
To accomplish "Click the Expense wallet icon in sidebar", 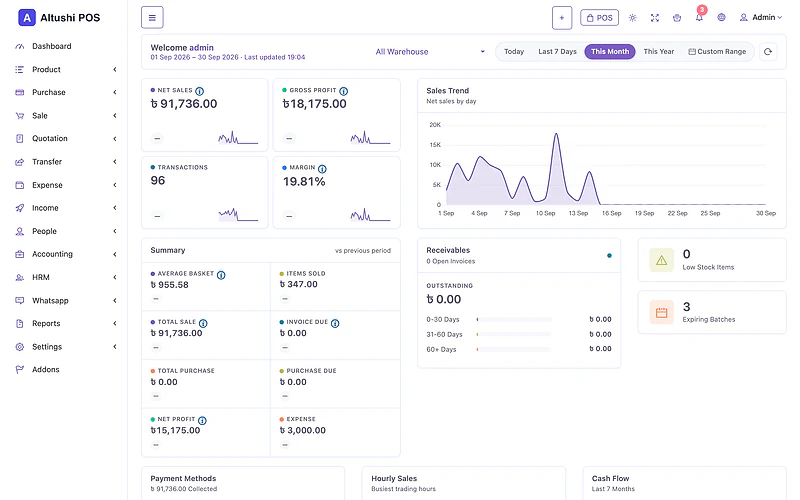I will (19, 185).
